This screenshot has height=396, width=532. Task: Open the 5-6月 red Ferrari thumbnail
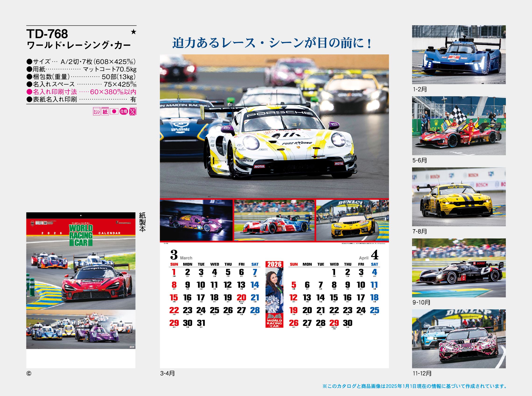459,126
